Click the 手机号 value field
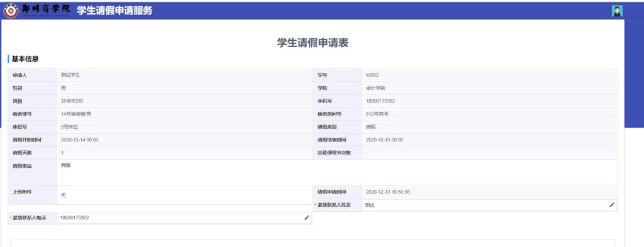Viewport: 644px width, 247px height. [489, 101]
